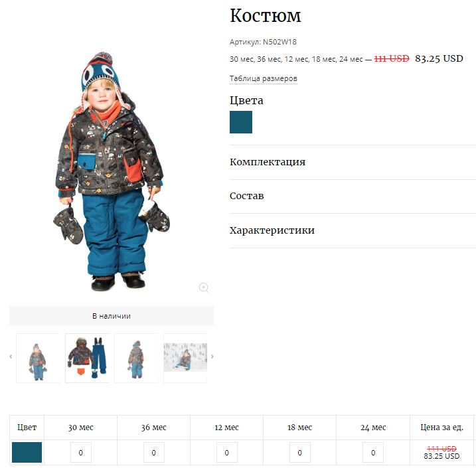The height and width of the screenshot is (468, 476).
Task: Select the teal color swatch under Цвета
Action: click(x=241, y=122)
